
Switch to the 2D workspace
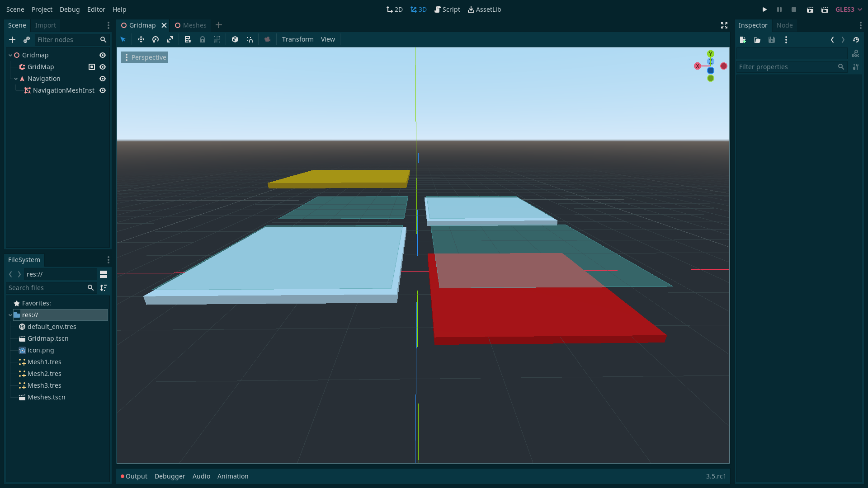click(394, 9)
